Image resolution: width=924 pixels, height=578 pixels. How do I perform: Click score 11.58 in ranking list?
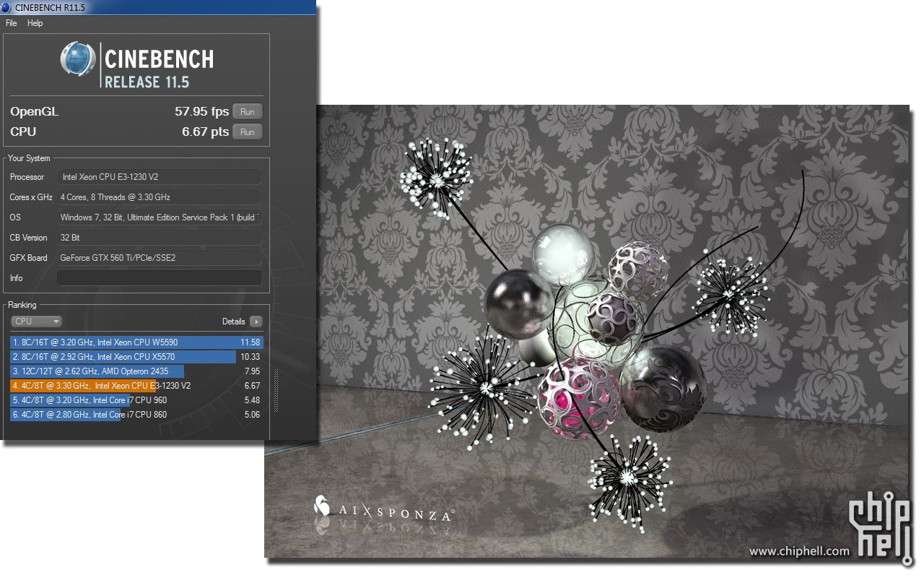(x=250, y=342)
